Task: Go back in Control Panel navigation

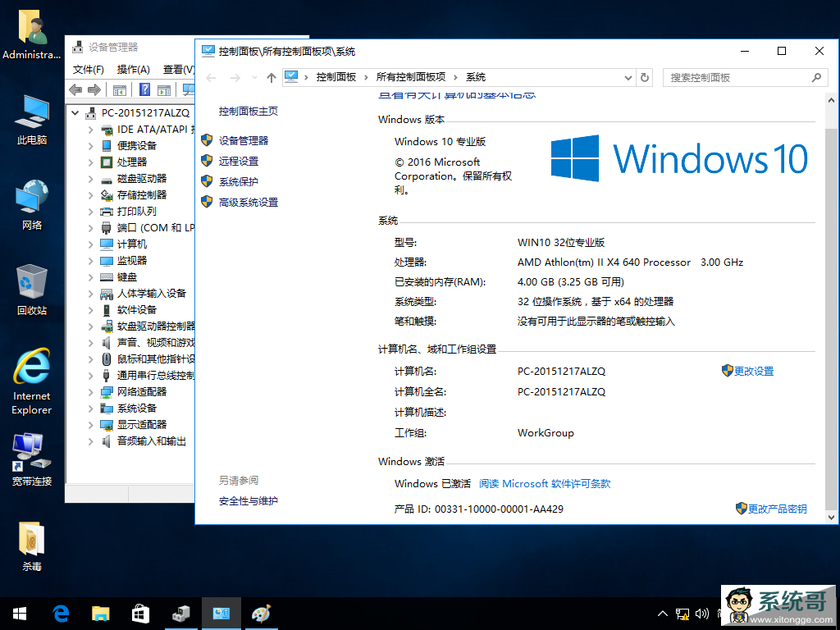Action: coord(211,78)
